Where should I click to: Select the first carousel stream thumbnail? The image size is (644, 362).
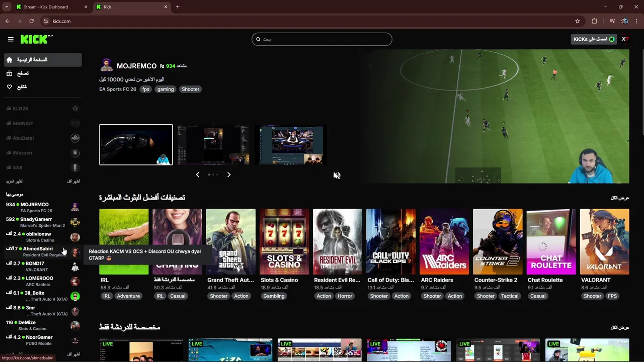136,144
